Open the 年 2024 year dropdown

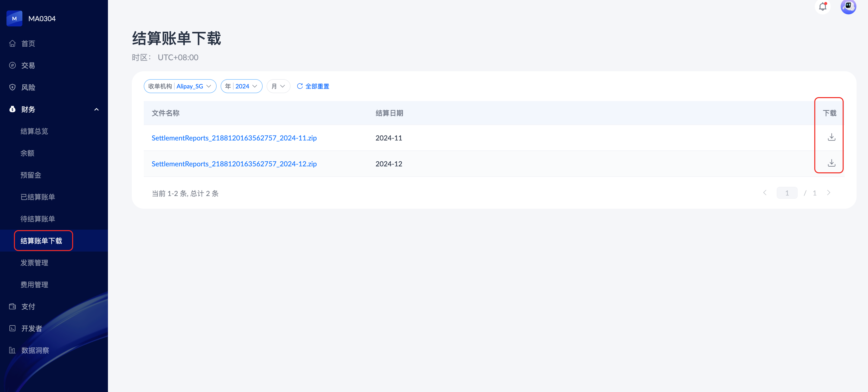[241, 86]
